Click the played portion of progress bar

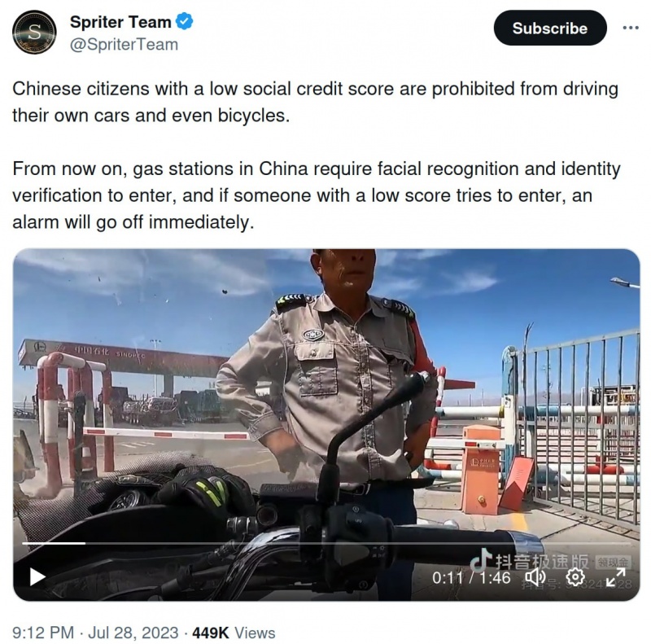pyautogui.click(x=54, y=543)
